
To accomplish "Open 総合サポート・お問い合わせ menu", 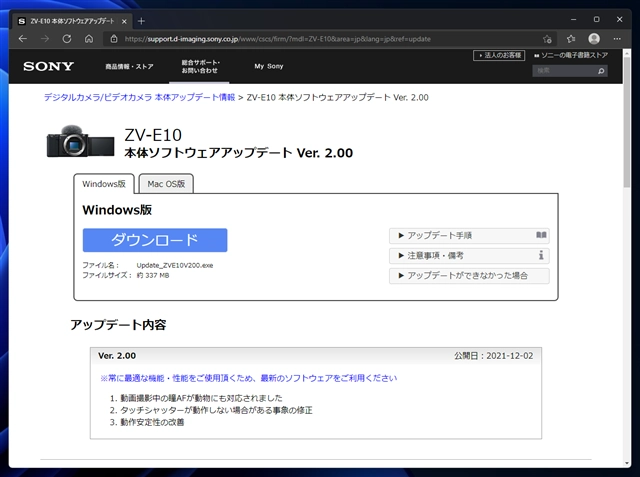I will [x=200, y=67].
